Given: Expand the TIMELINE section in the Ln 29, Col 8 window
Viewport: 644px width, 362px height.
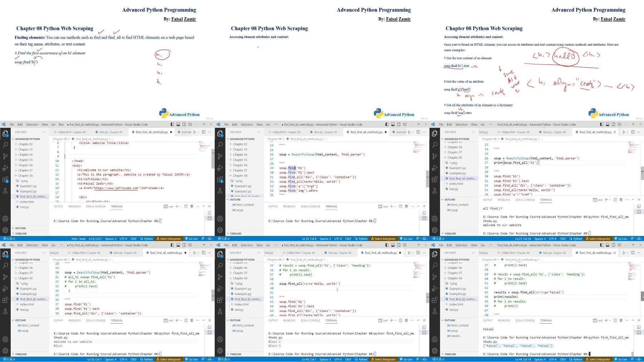Looking at the screenshot, I should click(235, 233).
